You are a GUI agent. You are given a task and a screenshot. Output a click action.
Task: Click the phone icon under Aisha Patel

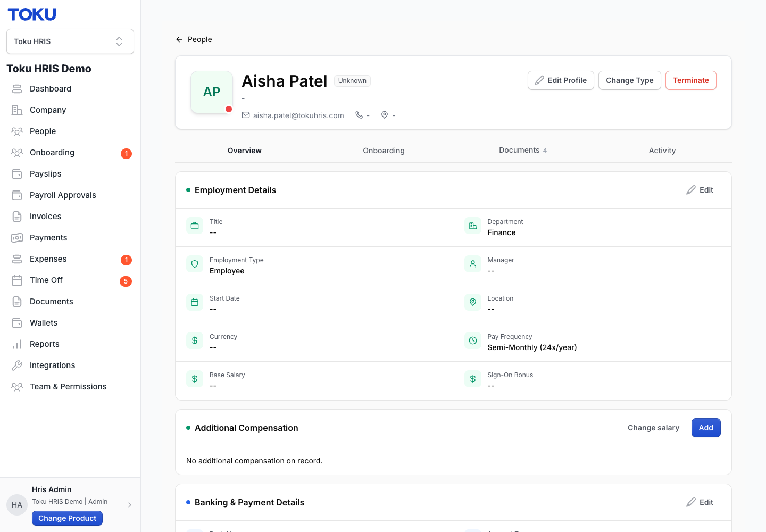(359, 115)
